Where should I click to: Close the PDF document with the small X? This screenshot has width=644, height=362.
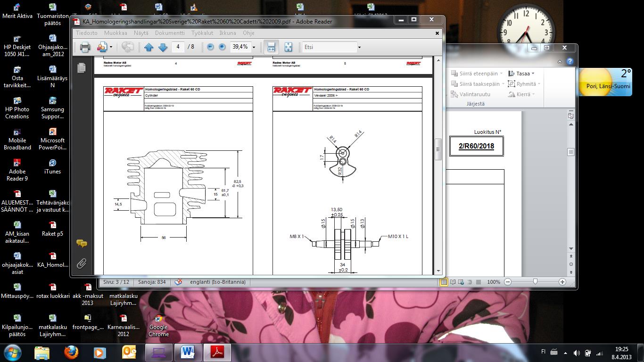[x=437, y=33]
